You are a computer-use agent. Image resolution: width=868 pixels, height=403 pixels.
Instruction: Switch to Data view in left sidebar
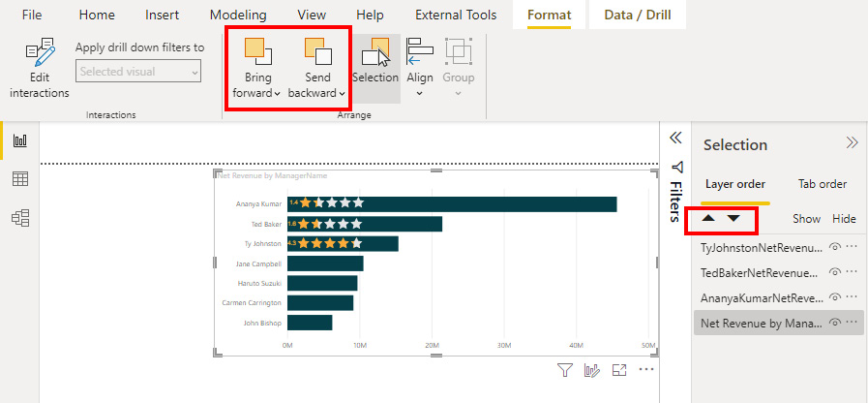point(19,179)
